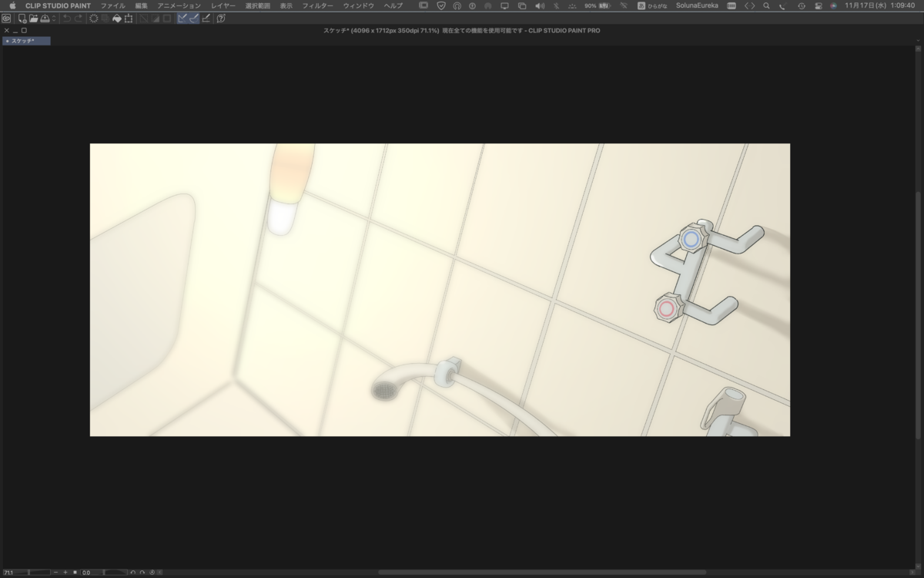Fill with the paint bucket icon
The height and width of the screenshot is (578, 924).
click(117, 18)
